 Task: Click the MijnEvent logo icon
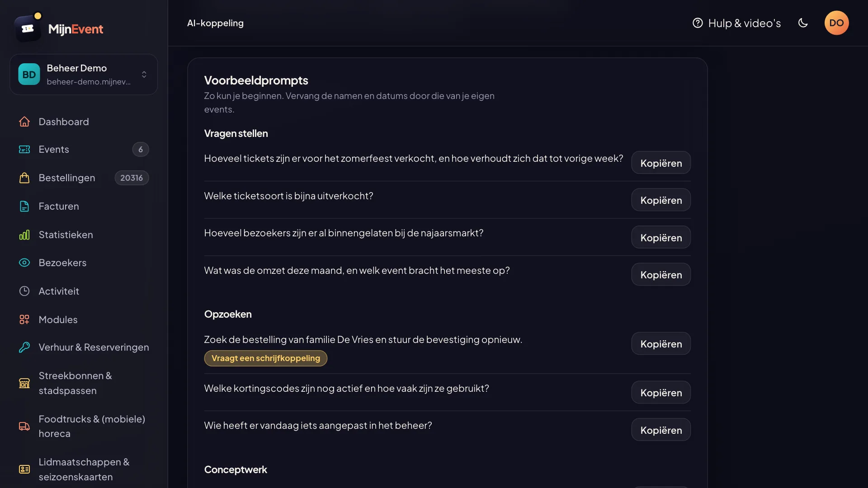(28, 28)
